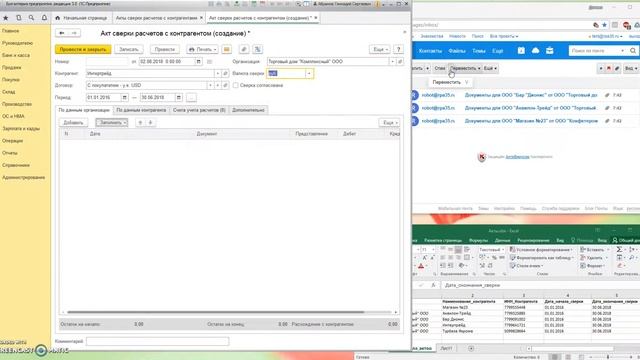Open envelope send icon in document toolbar
The image size is (640, 360).
click(x=227, y=49)
